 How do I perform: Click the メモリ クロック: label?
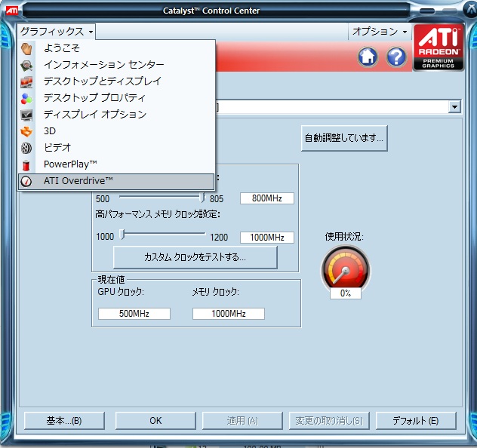[x=215, y=292]
